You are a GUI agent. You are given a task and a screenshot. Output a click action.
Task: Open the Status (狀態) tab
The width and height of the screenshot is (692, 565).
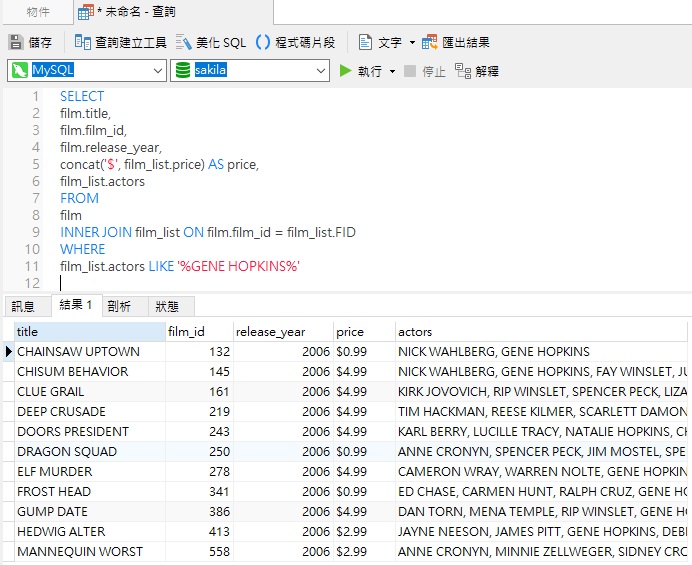pos(167,306)
